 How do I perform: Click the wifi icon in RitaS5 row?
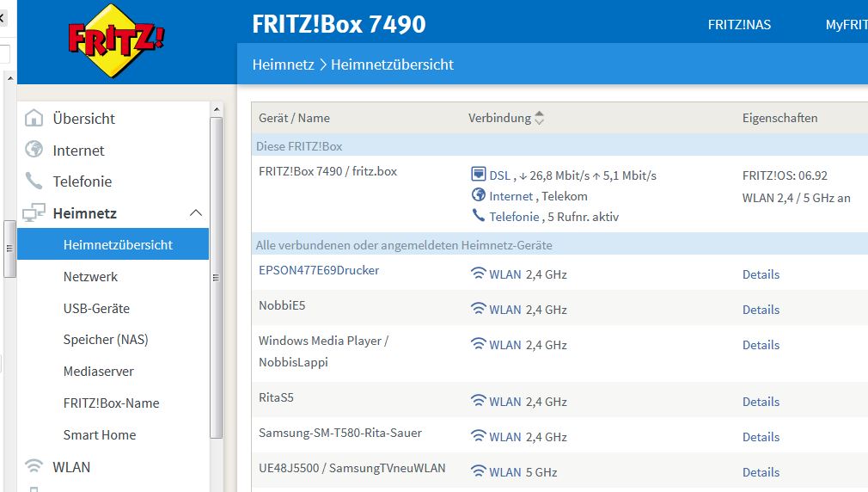coord(479,400)
